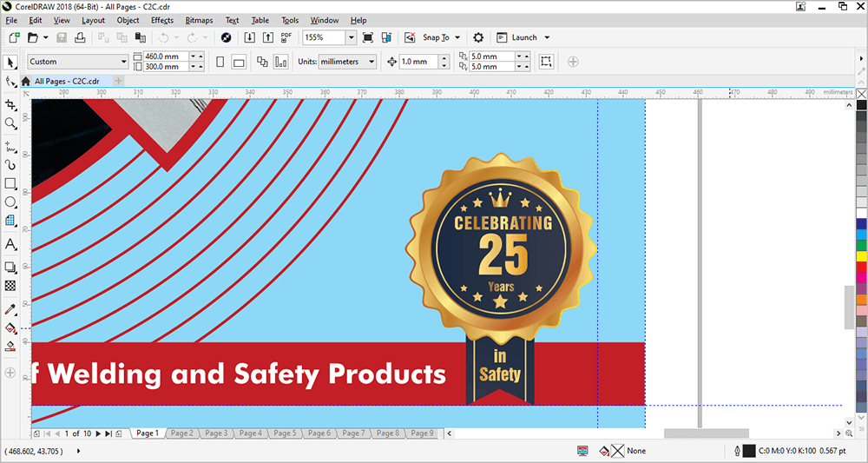Click the page width field 460.0 mm
Viewport: 868px width, 463px height.
coord(166,56)
